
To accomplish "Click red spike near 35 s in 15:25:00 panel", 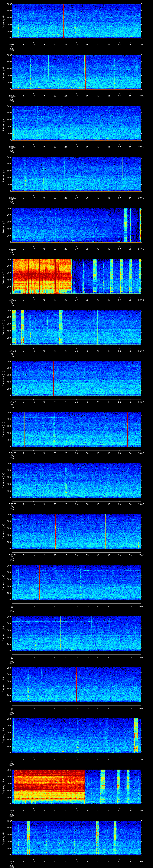I will tap(87, 480).
